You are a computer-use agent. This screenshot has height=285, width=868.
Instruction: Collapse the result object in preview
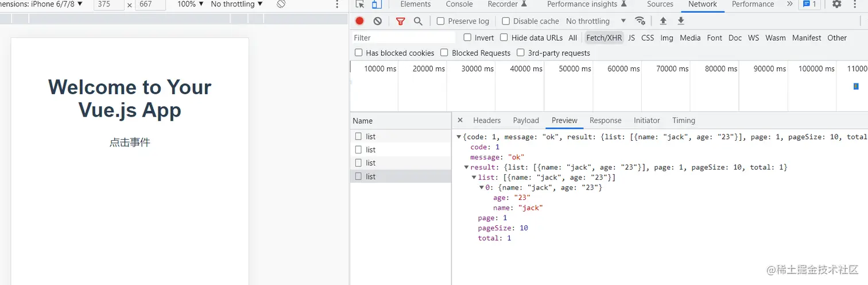pyautogui.click(x=467, y=167)
